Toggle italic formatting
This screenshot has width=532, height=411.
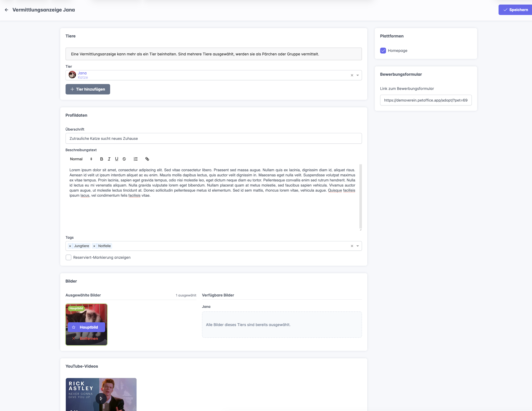pyautogui.click(x=109, y=159)
